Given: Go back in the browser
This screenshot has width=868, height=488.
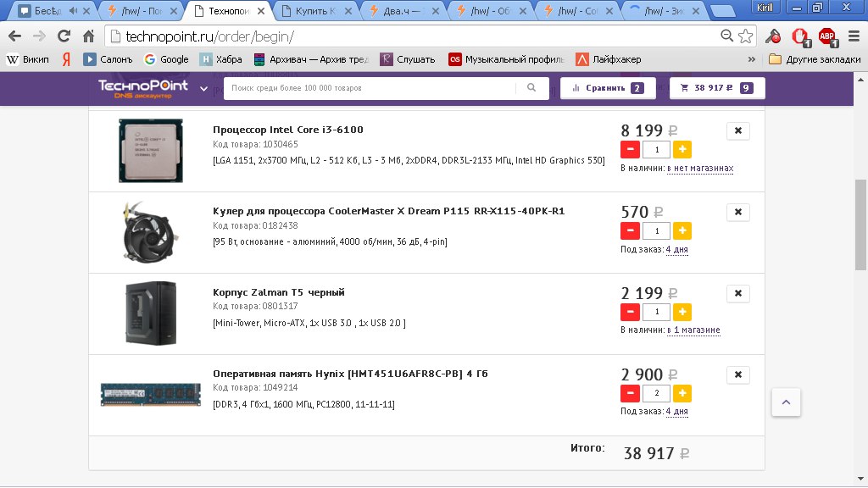Looking at the screenshot, I should pos(15,36).
